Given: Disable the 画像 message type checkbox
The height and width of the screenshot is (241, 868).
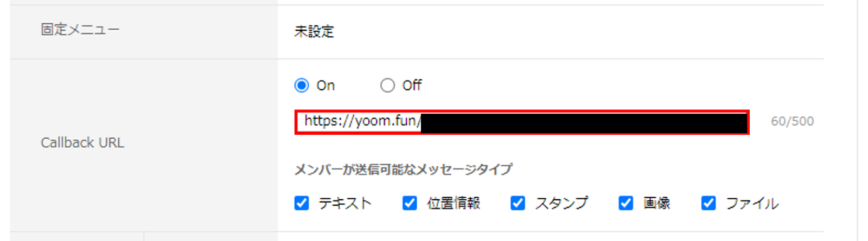Looking at the screenshot, I should [626, 203].
